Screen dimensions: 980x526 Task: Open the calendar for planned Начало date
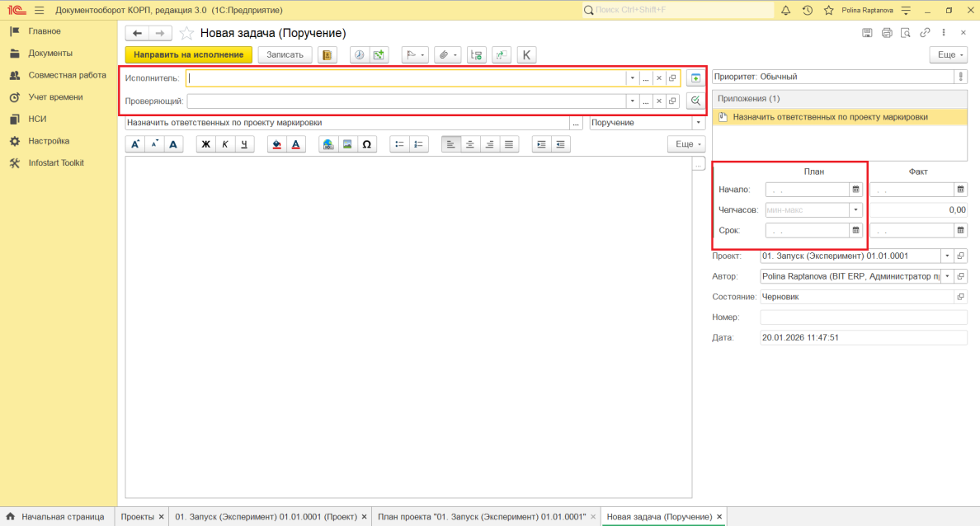pyautogui.click(x=855, y=189)
